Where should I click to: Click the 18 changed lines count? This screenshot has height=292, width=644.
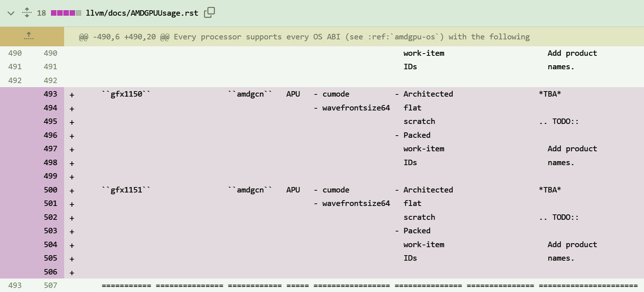(x=42, y=13)
